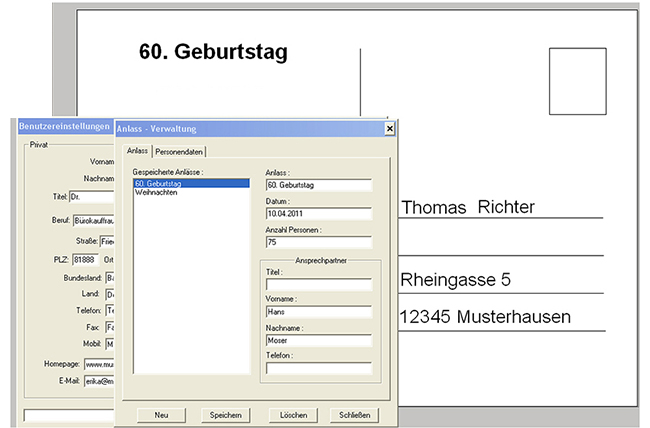This screenshot has width=650, height=428.
Task: Click the Nachname field containing Moser
Action: (318, 340)
